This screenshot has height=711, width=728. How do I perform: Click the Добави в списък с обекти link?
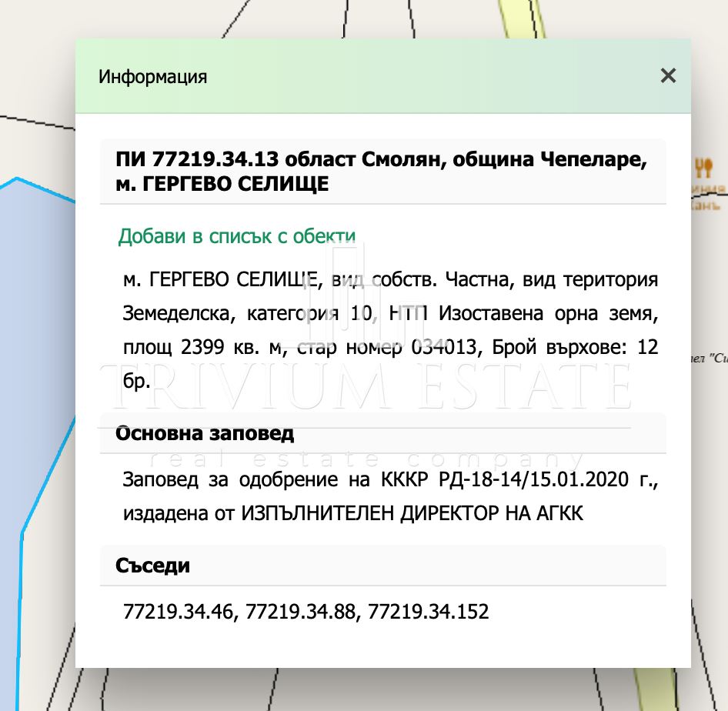(237, 236)
